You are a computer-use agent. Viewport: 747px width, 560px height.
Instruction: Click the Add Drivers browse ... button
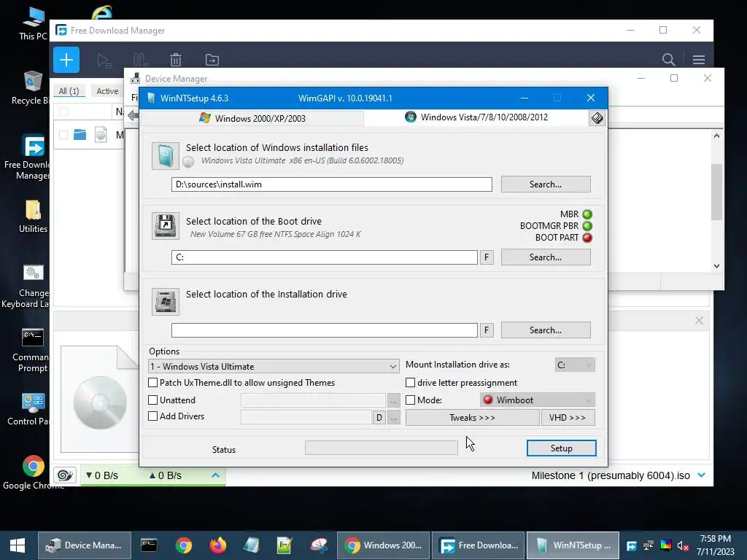[x=393, y=418]
